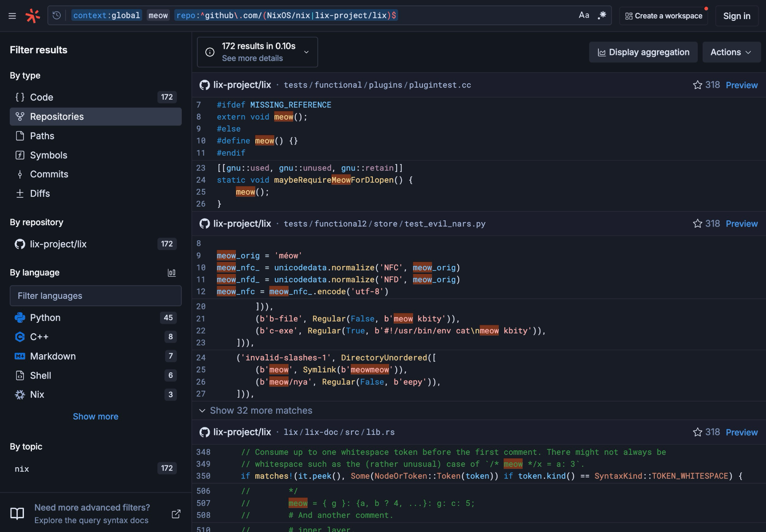Filter results by Code type
This screenshot has height=532, width=766.
coord(95,97)
